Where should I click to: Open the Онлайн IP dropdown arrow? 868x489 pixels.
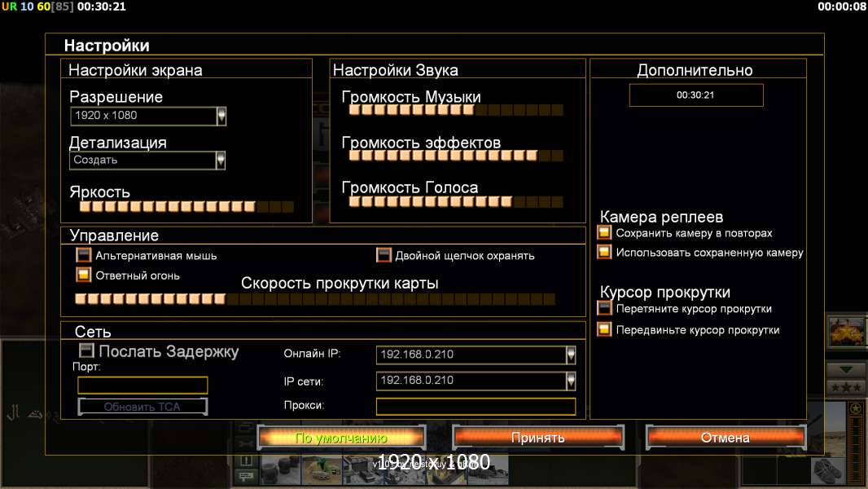click(x=571, y=355)
